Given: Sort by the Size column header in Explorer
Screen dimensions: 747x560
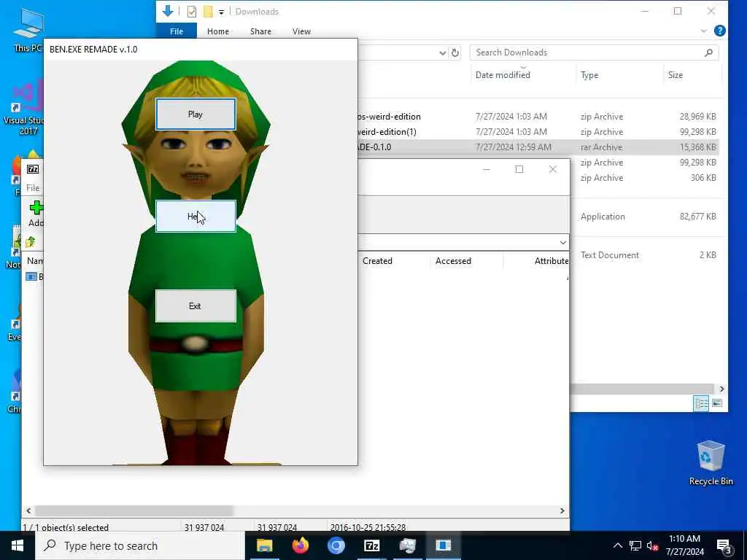Looking at the screenshot, I should click(675, 75).
